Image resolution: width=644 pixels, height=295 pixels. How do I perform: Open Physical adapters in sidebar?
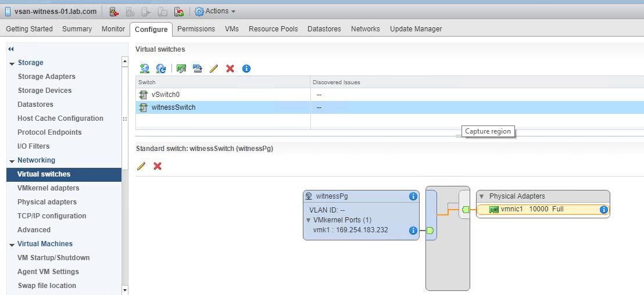click(47, 202)
